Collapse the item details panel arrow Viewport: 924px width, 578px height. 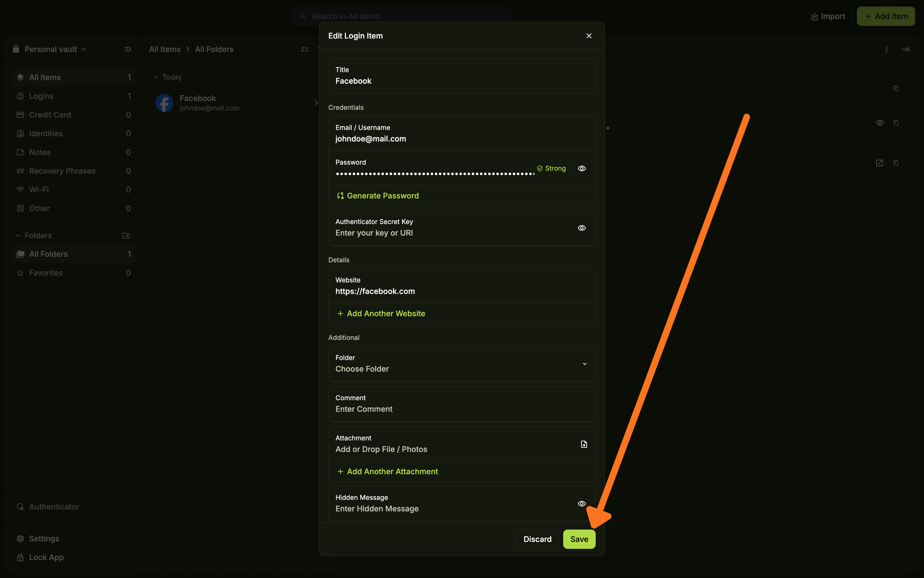click(905, 49)
